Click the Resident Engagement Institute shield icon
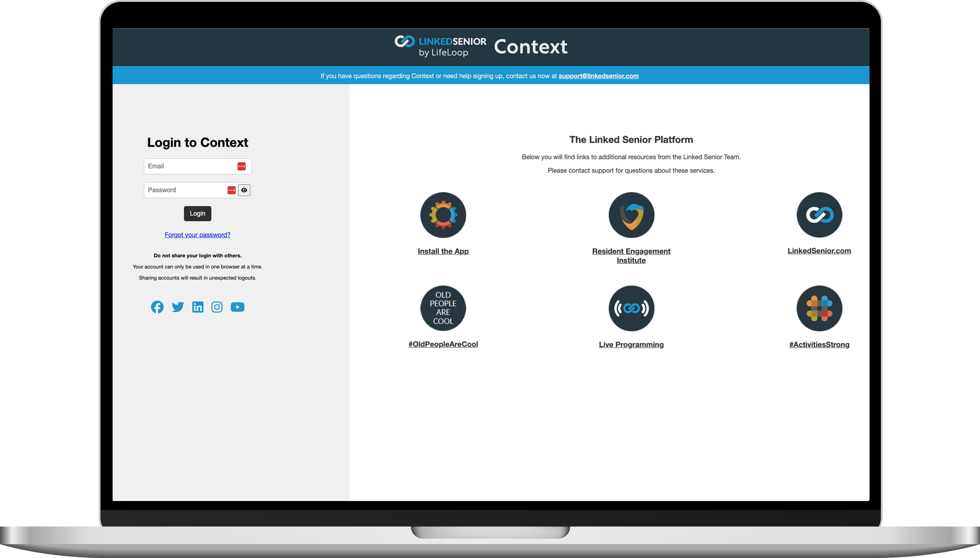 (x=631, y=215)
